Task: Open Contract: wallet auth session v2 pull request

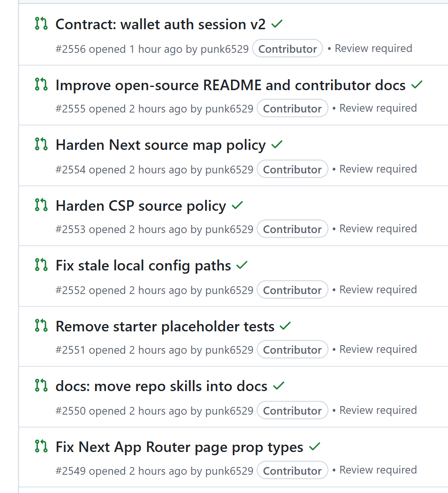Action: click(160, 24)
